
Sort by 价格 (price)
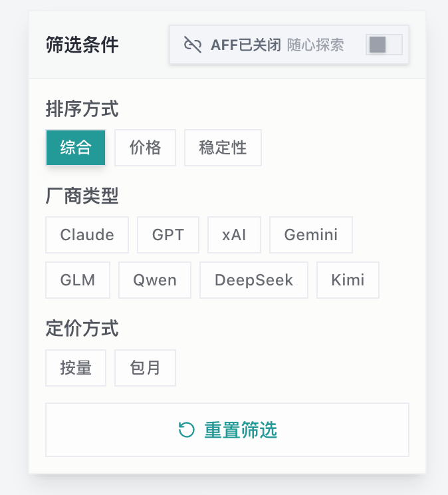[x=145, y=148]
